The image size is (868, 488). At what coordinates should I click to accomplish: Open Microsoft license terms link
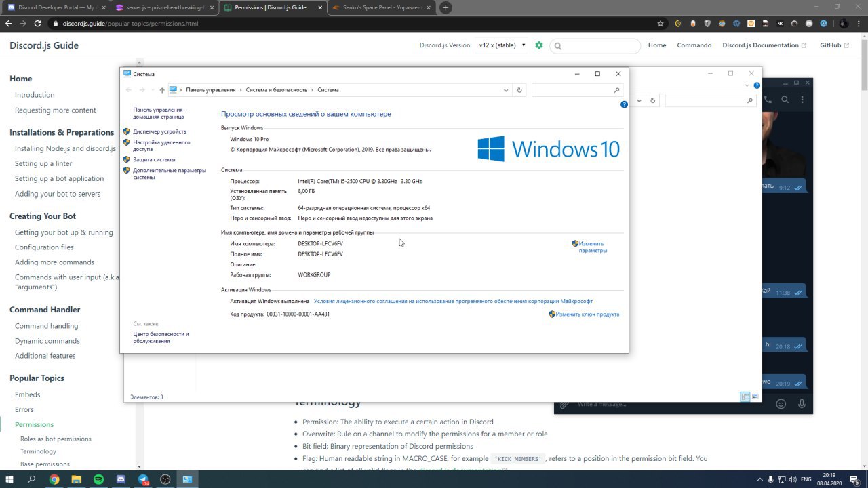coord(453,301)
